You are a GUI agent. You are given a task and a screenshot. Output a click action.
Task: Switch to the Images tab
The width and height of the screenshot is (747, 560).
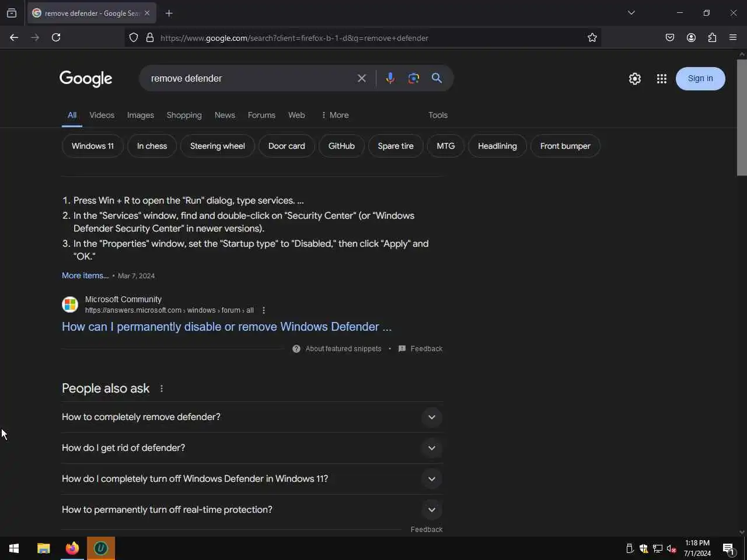coord(141,115)
